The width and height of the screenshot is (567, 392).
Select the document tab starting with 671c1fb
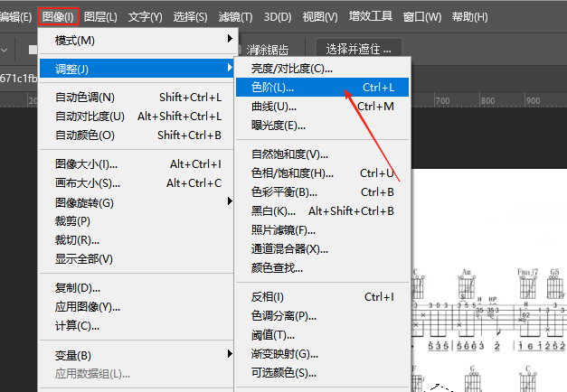[x=18, y=79]
